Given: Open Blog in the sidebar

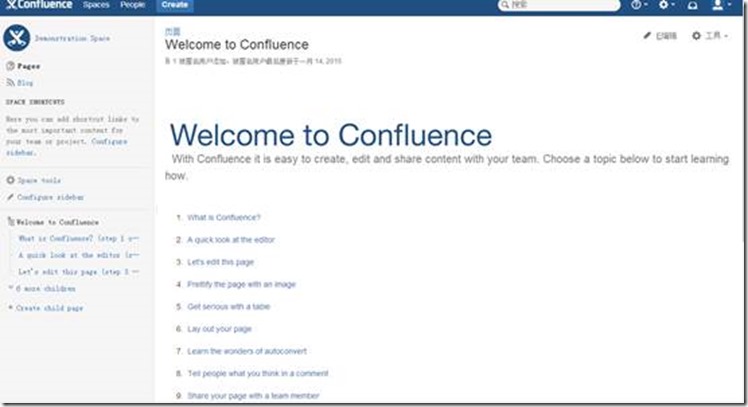Looking at the screenshot, I should pos(25,83).
